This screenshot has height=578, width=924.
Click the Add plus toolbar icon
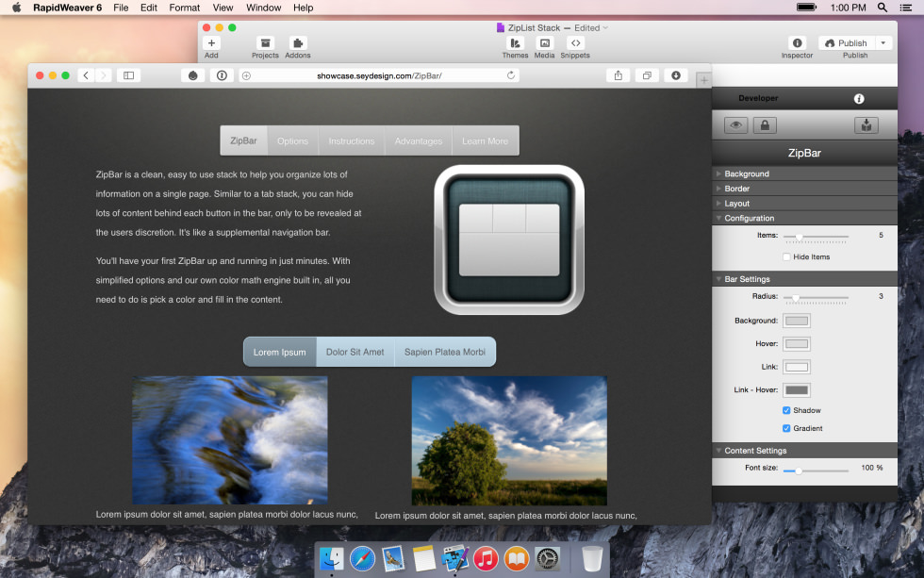click(211, 43)
